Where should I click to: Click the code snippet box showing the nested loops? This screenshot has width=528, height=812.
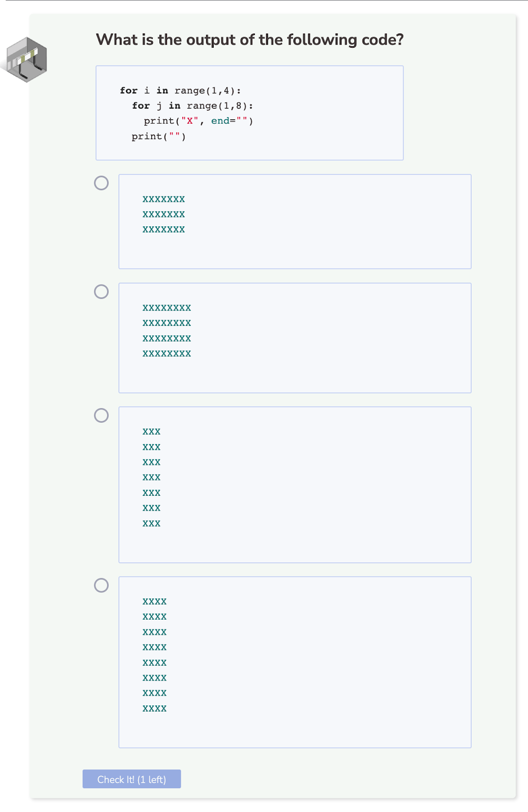(249, 112)
